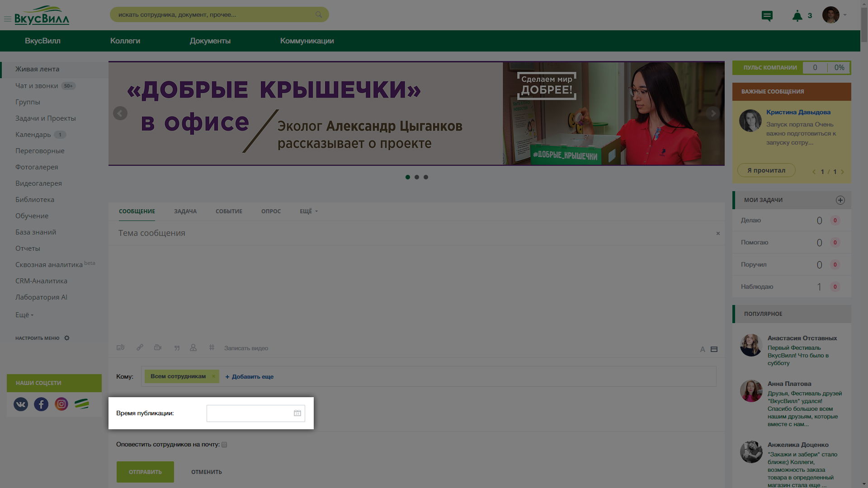Add a new task with plus icon

tap(840, 200)
